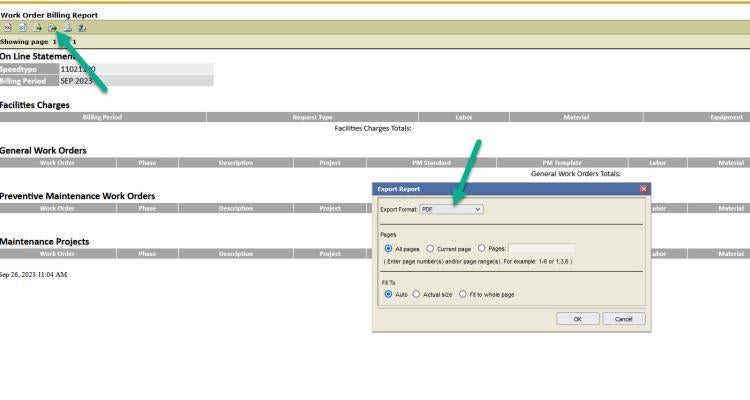
Task: Click Cancel in Export Report dialog
Action: pyautogui.click(x=623, y=319)
